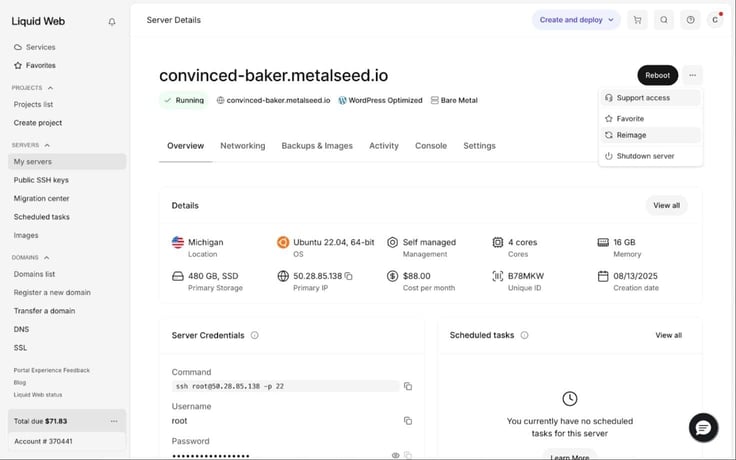Open Liquid Web status link
Screen dimensions: 736x460
pos(38,395)
